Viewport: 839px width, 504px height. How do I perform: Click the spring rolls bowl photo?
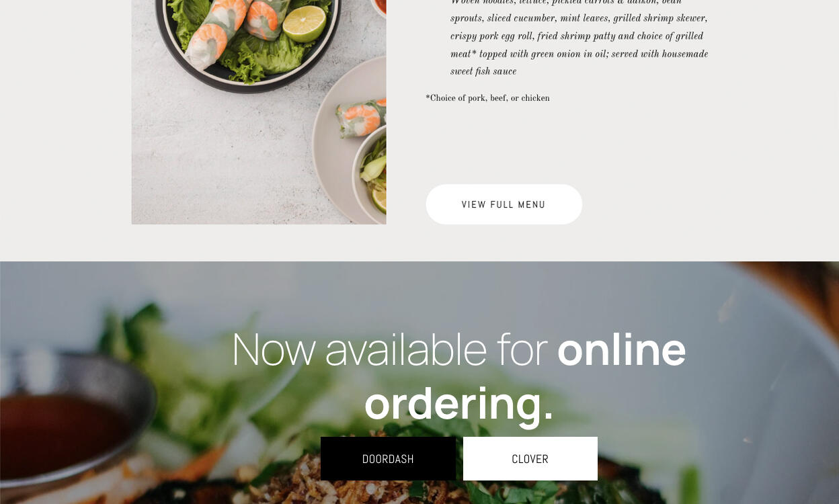[x=259, y=112]
